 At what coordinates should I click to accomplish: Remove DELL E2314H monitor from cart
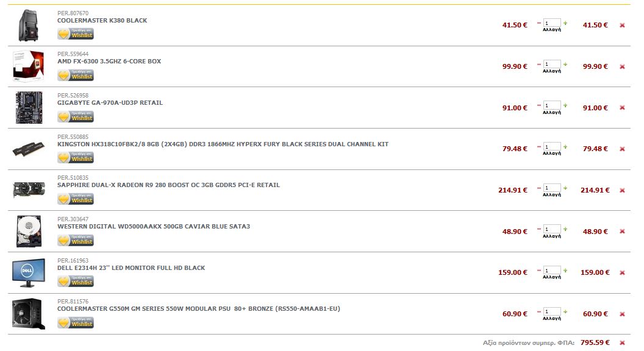[x=622, y=272]
